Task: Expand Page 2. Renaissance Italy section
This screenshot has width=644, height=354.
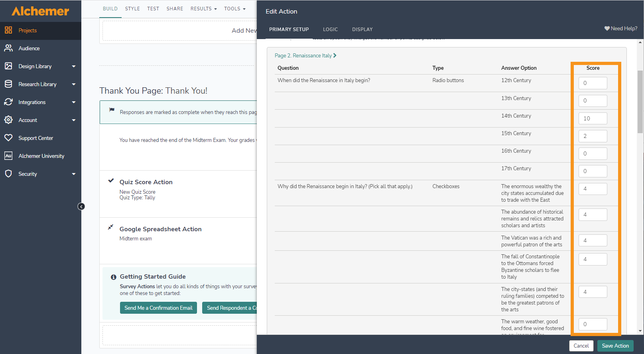Action: click(305, 56)
